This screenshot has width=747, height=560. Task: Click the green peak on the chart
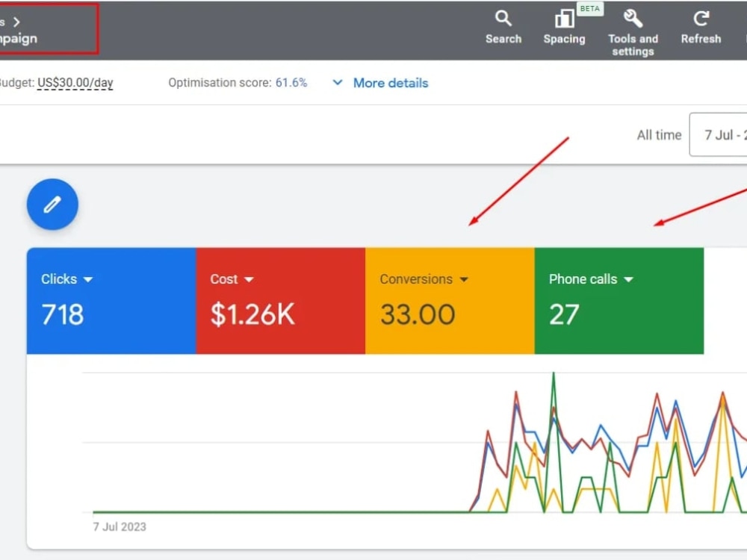[554, 374]
